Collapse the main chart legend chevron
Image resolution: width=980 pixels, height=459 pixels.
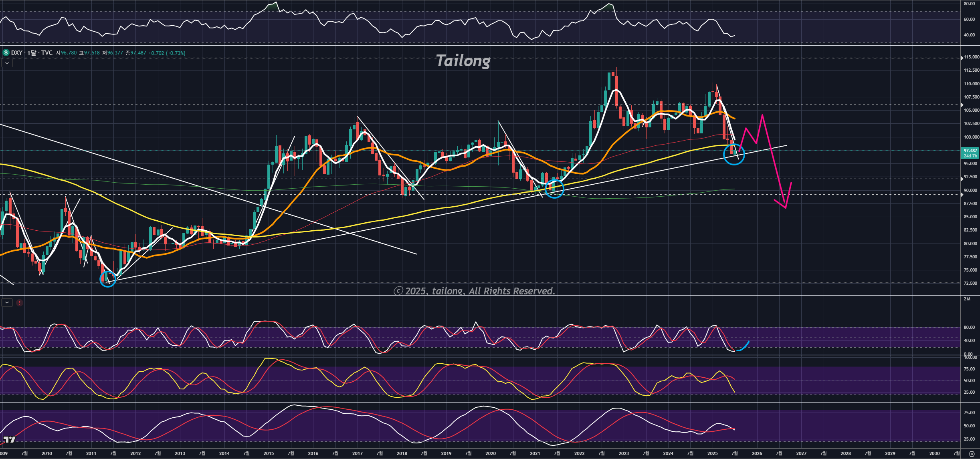click(x=7, y=63)
